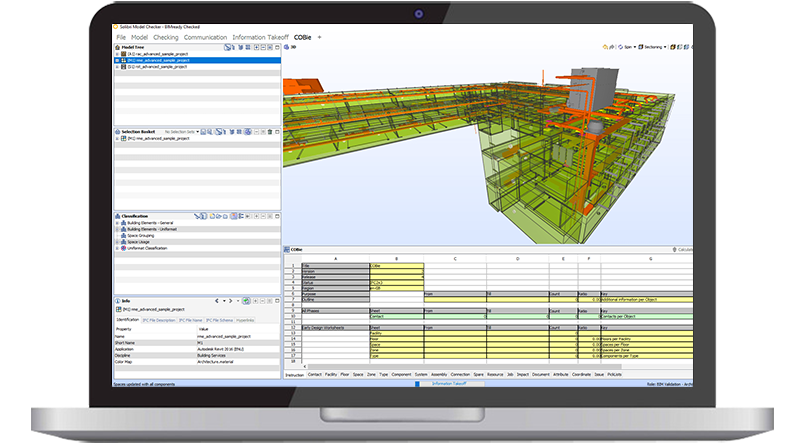Open the IFC File Schema tab
Screen dimensions: 803x446
tap(219, 320)
